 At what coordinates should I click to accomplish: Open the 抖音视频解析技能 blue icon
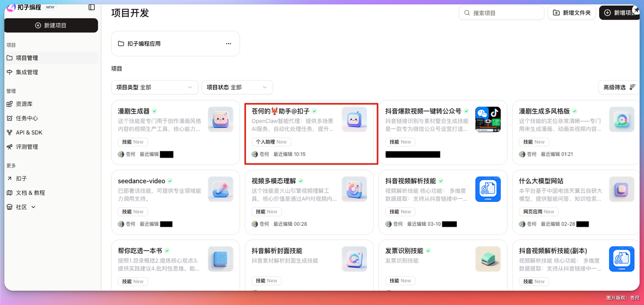(488, 189)
